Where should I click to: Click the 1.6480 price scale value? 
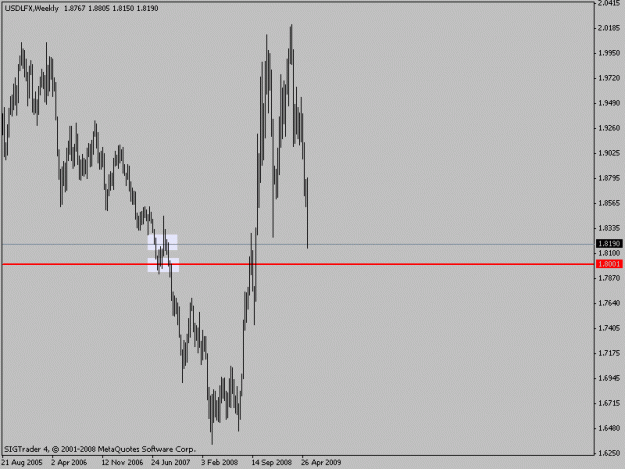point(609,428)
